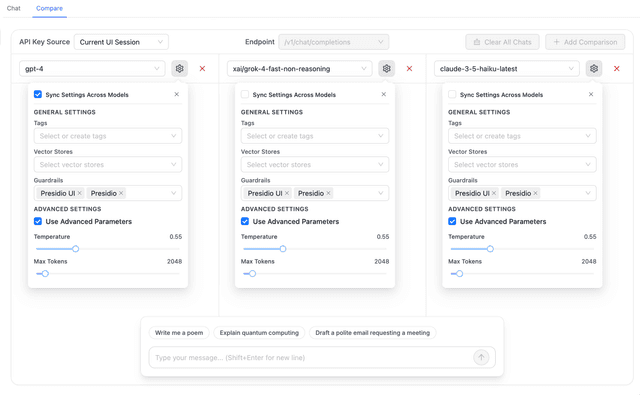640x395 pixels.
Task: Switch to the Chat tab
Action: 13,8
